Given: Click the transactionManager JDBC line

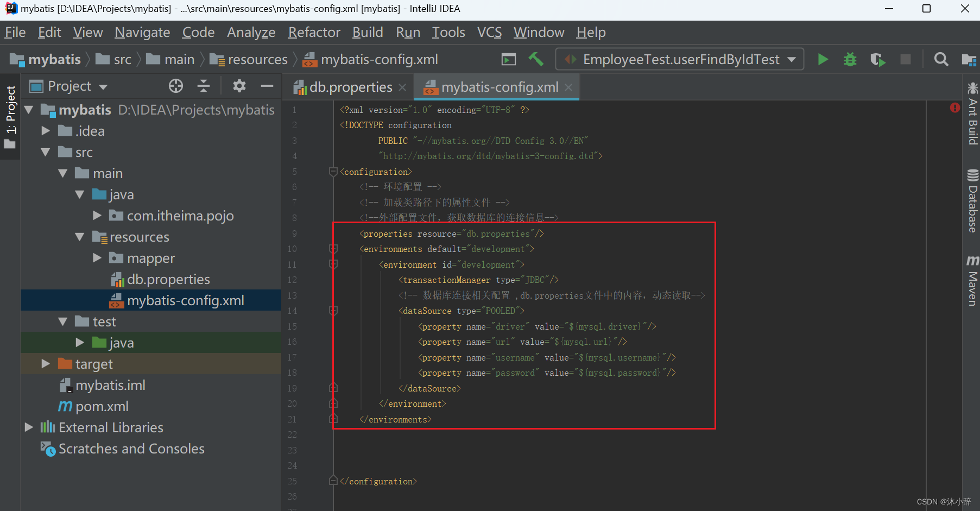Looking at the screenshot, I should pyautogui.click(x=478, y=280).
